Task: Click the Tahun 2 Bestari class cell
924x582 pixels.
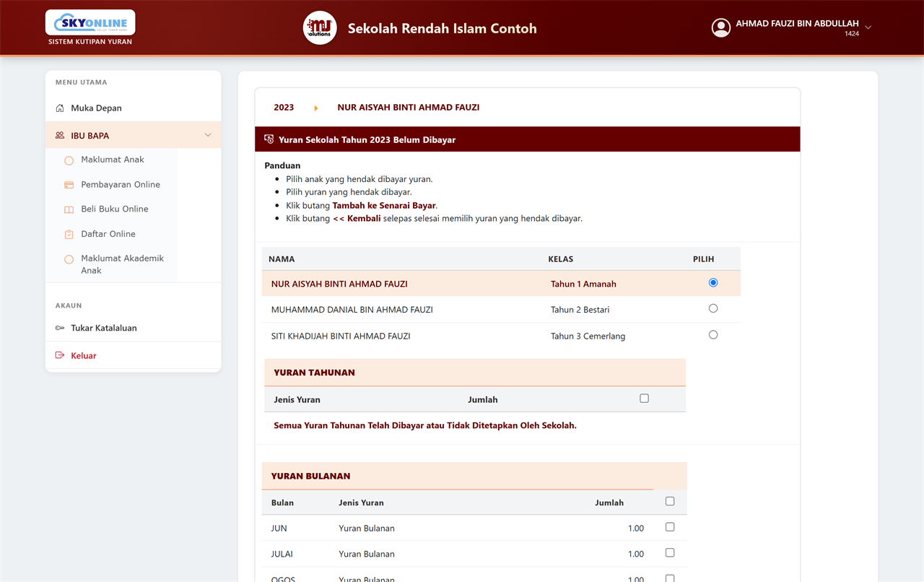Action: click(x=580, y=310)
